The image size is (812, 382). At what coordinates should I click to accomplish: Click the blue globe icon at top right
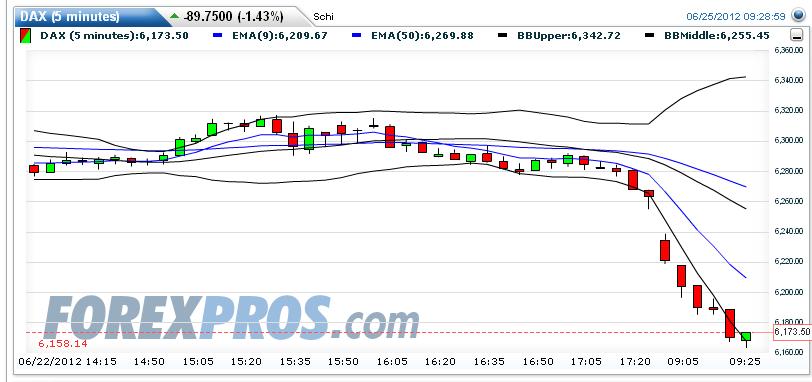point(799,16)
